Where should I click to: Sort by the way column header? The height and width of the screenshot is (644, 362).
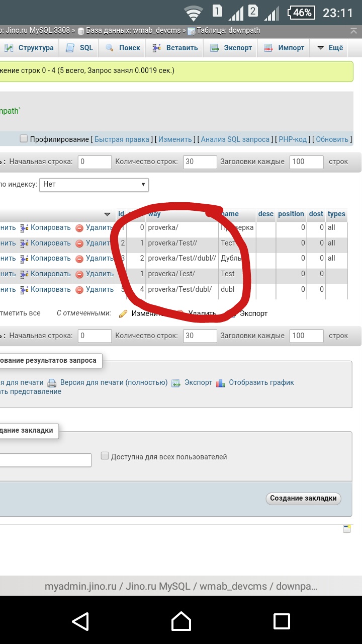coord(154,214)
